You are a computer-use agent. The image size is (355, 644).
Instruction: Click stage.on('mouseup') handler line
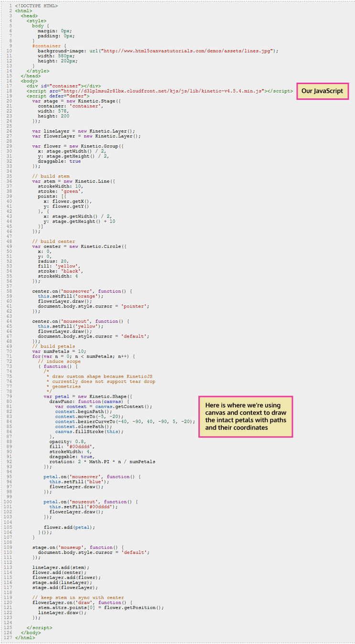tap(78, 547)
